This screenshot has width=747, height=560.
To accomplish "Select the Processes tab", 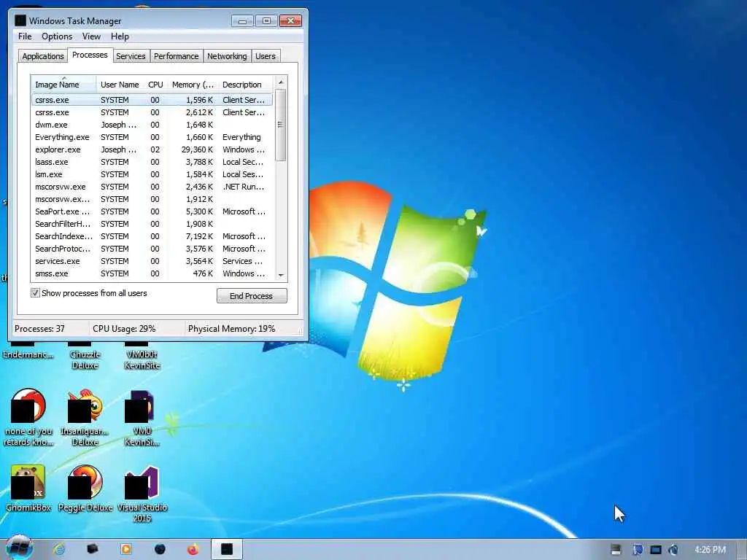I will tap(90, 55).
